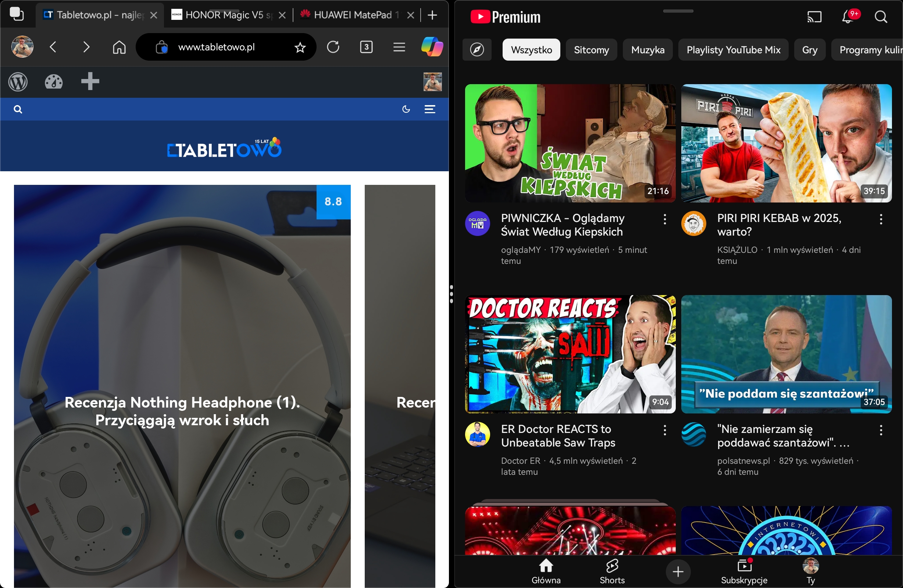Click the Tabletowo logo
This screenshot has height=588, width=903.
pyautogui.click(x=224, y=148)
